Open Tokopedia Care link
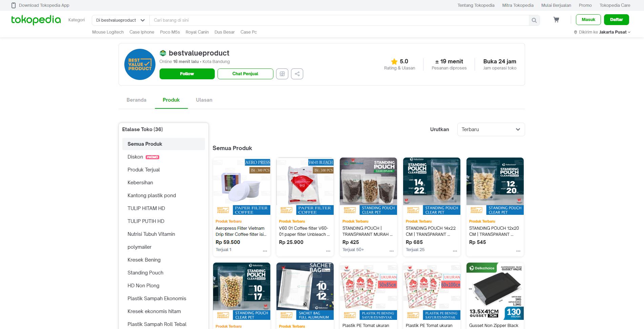Screen dimensions: 644x329 (x=615, y=5)
